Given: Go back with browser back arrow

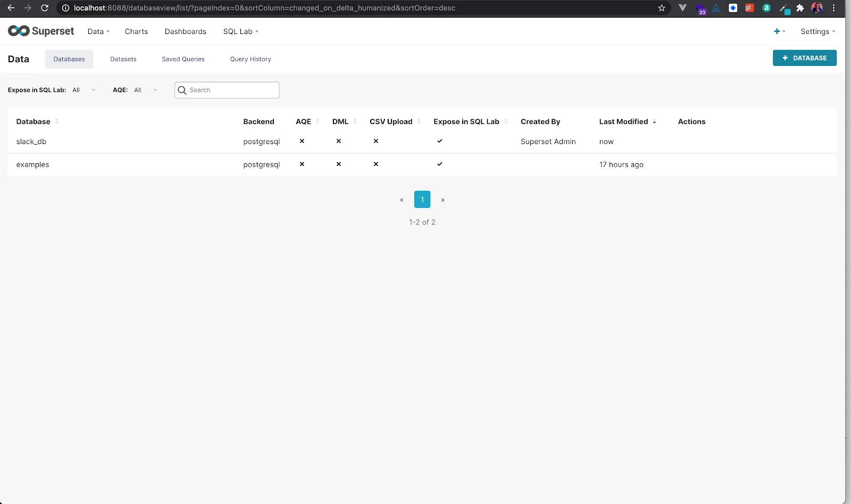Looking at the screenshot, I should [11, 8].
